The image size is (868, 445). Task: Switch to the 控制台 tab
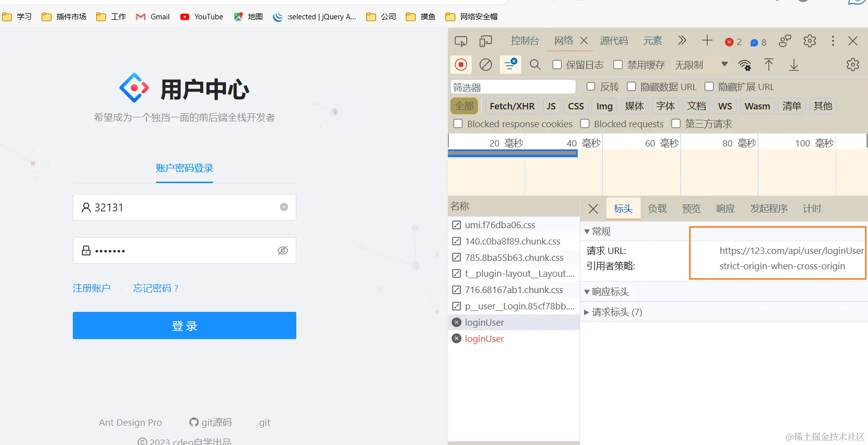tap(525, 41)
